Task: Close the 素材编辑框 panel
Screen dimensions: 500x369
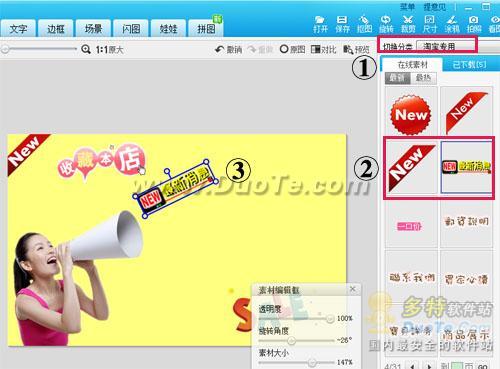Action: pyautogui.click(x=353, y=289)
